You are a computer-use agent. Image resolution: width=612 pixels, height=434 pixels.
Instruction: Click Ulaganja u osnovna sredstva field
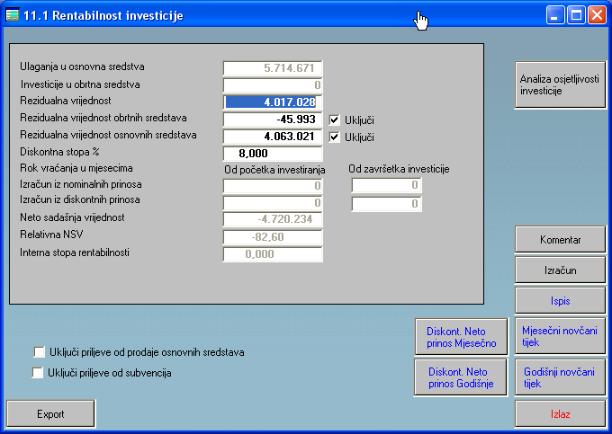(x=272, y=68)
